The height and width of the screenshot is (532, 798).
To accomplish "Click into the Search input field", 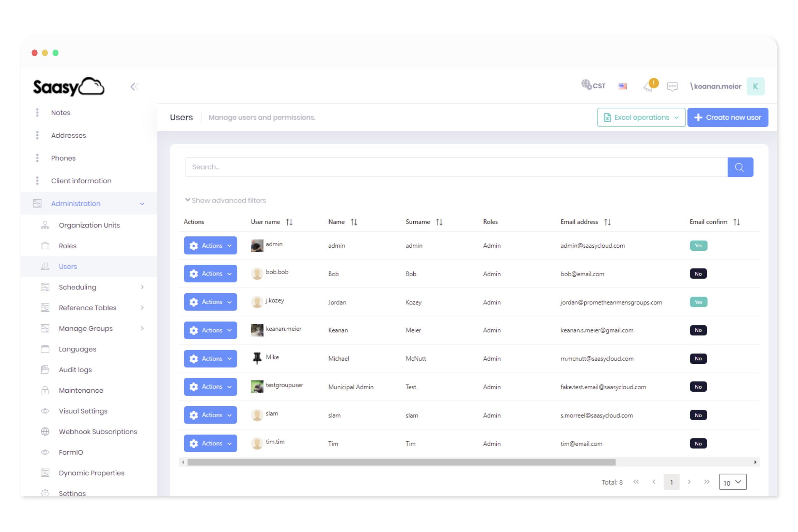I will coord(456,167).
